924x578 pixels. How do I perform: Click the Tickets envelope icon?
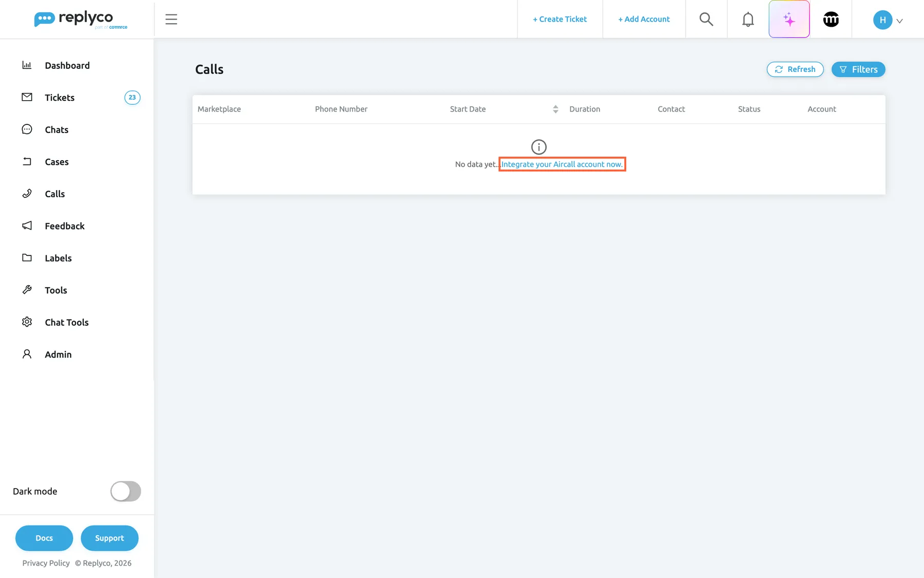(x=27, y=97)
